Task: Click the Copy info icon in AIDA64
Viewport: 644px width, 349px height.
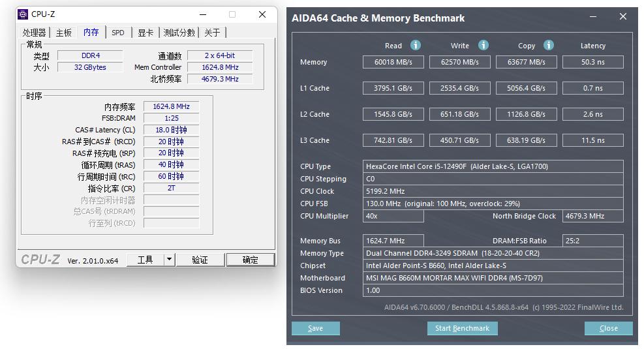Action: click(x=549, y=45)
